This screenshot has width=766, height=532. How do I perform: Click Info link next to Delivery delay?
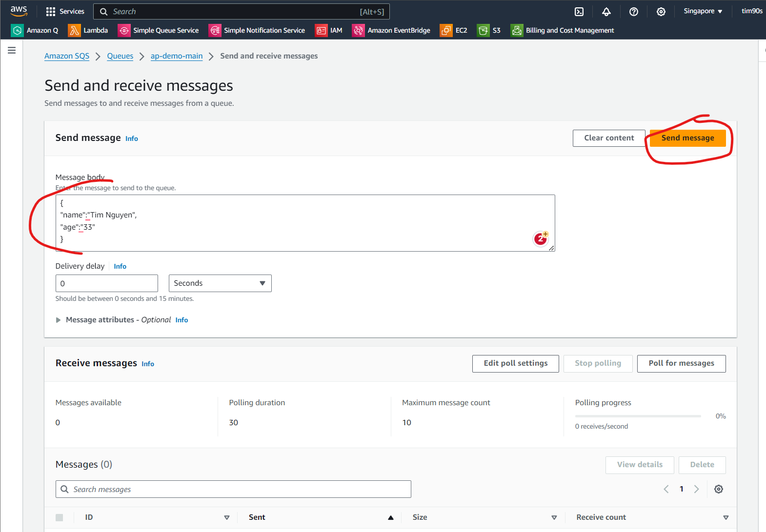point(120,266)
